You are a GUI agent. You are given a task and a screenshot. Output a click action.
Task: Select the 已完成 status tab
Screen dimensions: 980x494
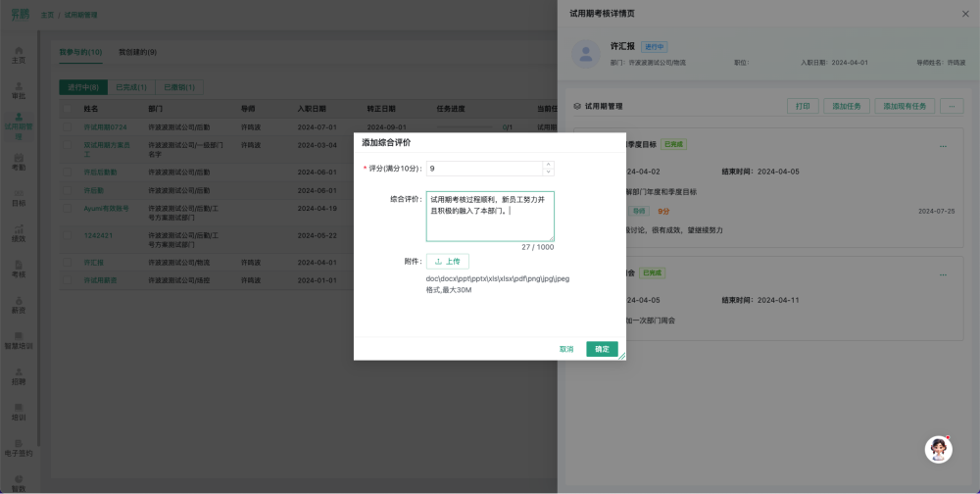coord(130,87)
